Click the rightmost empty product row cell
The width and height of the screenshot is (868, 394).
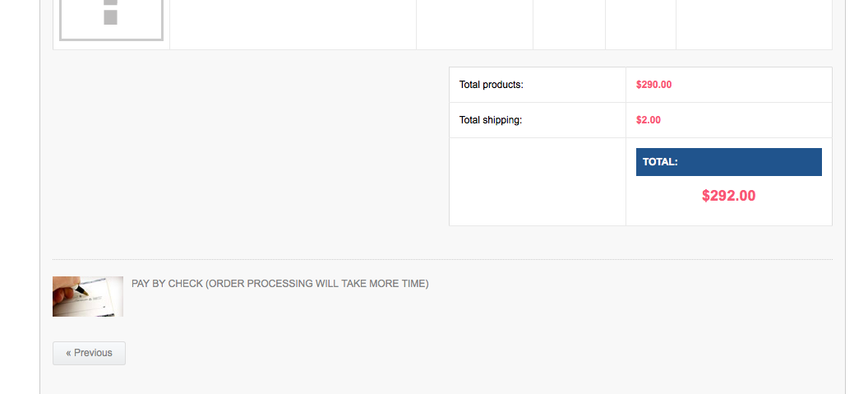pyautogui.click(x=754, y=24)
